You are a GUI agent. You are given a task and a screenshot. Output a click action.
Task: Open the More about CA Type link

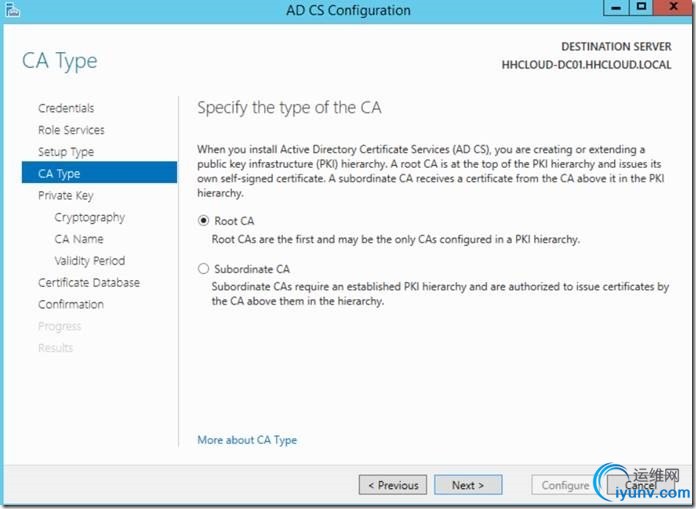[x=247, y=440]
